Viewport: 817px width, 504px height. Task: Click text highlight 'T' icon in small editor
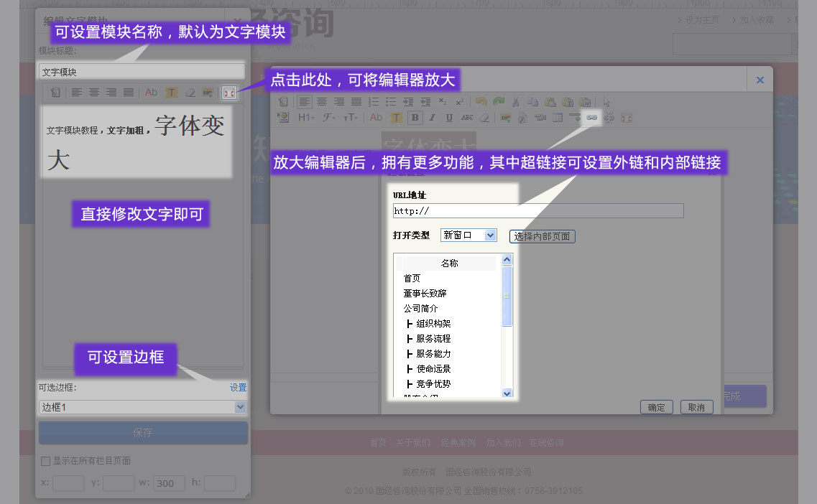coord(172,93)
